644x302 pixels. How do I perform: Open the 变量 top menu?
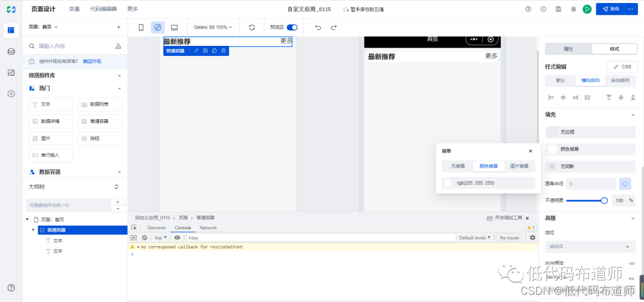pos(75,9)
